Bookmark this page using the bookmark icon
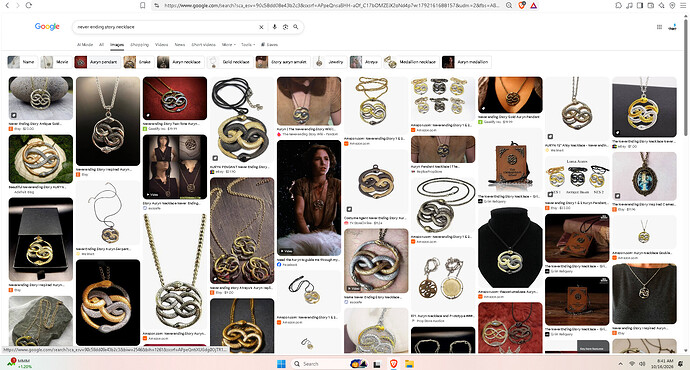This screenshot has width=690, height=370. click(143, 5)
